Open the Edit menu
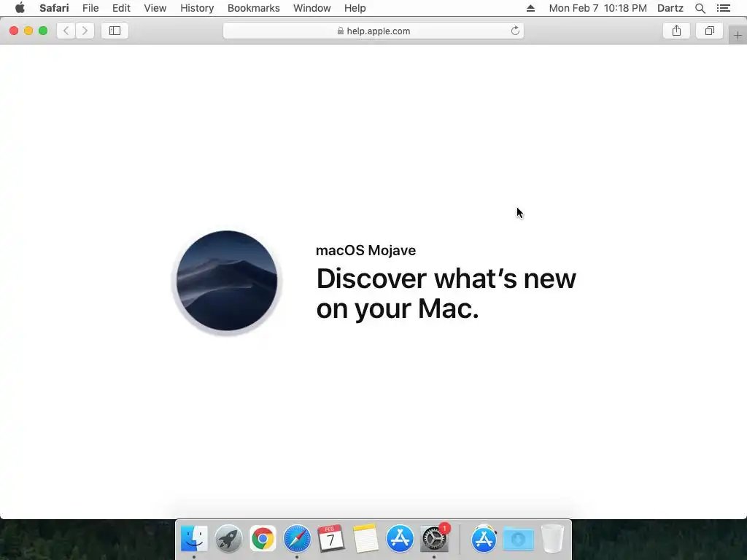 (x=121, y=8)
